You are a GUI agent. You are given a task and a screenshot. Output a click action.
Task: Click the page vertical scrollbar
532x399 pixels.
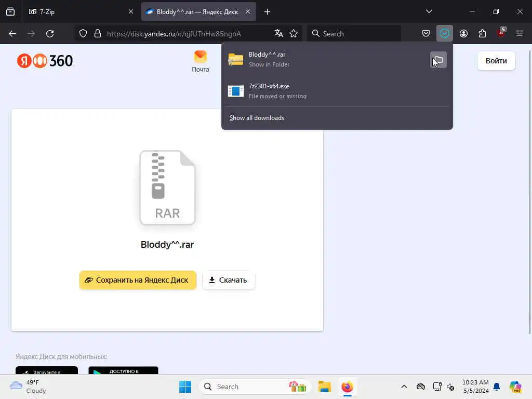pyautogui.click(x=529, y=192)
